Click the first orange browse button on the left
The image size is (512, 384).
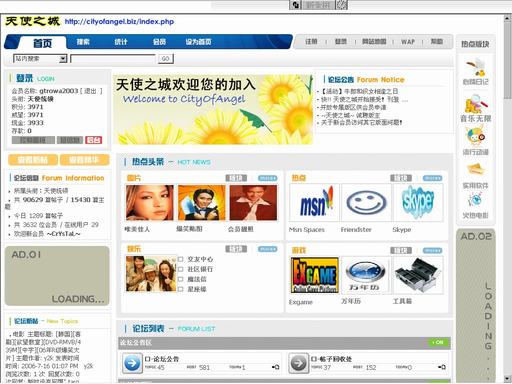click(33, 160)
